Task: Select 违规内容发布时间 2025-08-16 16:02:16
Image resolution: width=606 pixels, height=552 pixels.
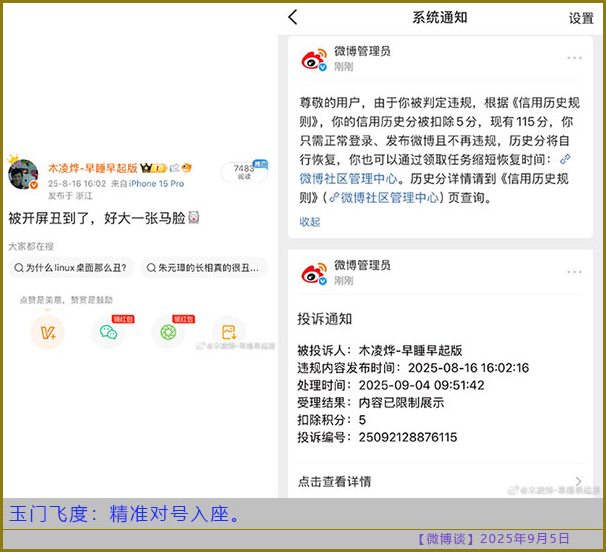Action: (x=413, y=368)
